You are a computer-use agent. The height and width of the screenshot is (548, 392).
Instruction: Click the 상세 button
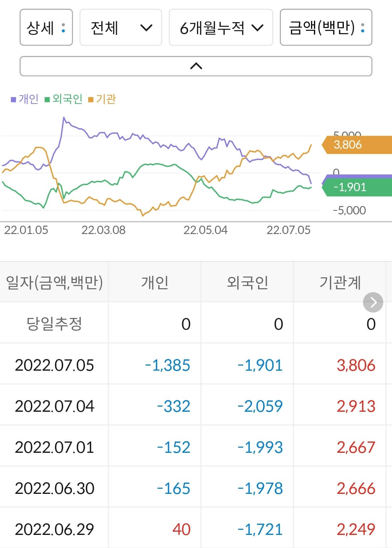[46, 28]
